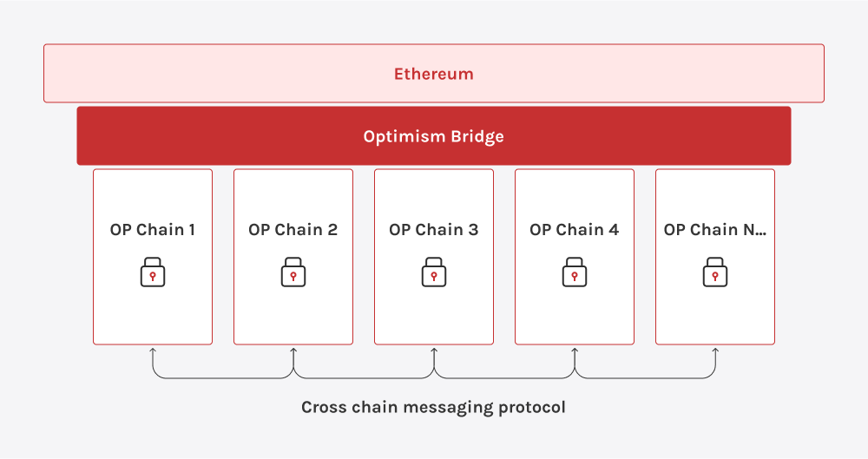Click the Ethereum label text
Image resolution: width=868 pixels, height=459 pixels.
(434, 75)
